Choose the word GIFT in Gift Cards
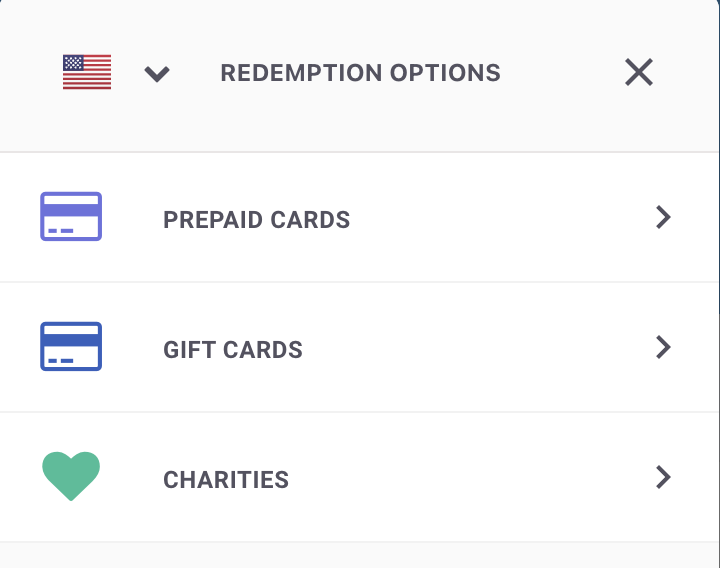 coord(190,349)
